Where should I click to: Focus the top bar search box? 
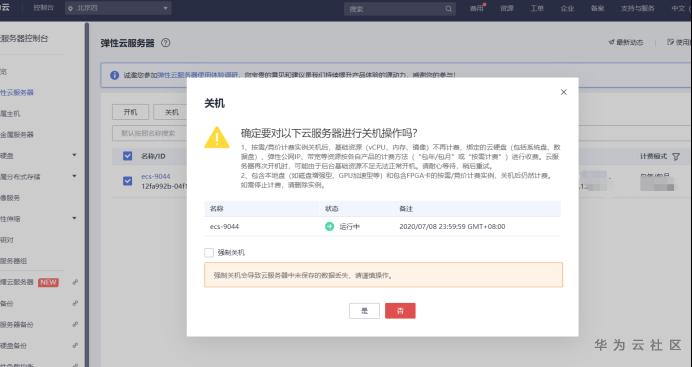click(399, 8)
